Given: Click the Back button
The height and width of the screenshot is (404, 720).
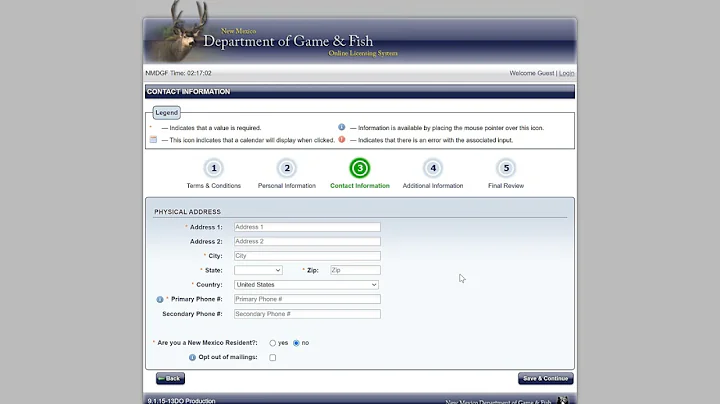Looking at the screenshot, I should point(170,378).
